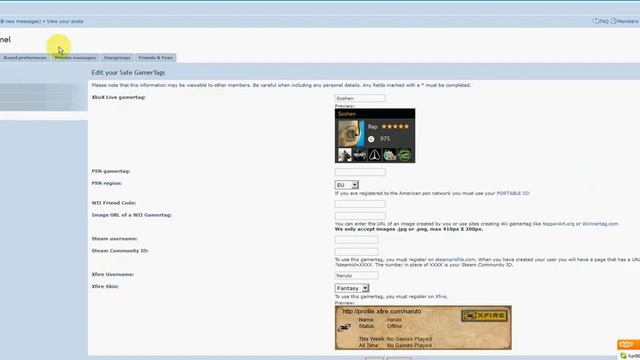Viewport: 640px width, 360px height.
Task: Click the white triangle game icon in gamercard
Action: pos(375,155)
